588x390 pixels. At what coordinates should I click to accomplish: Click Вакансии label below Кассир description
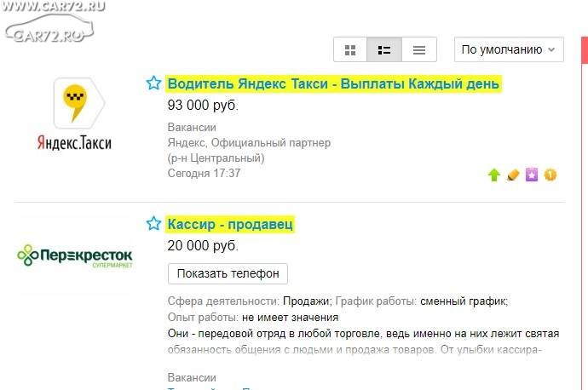click(x=192, y=377)
